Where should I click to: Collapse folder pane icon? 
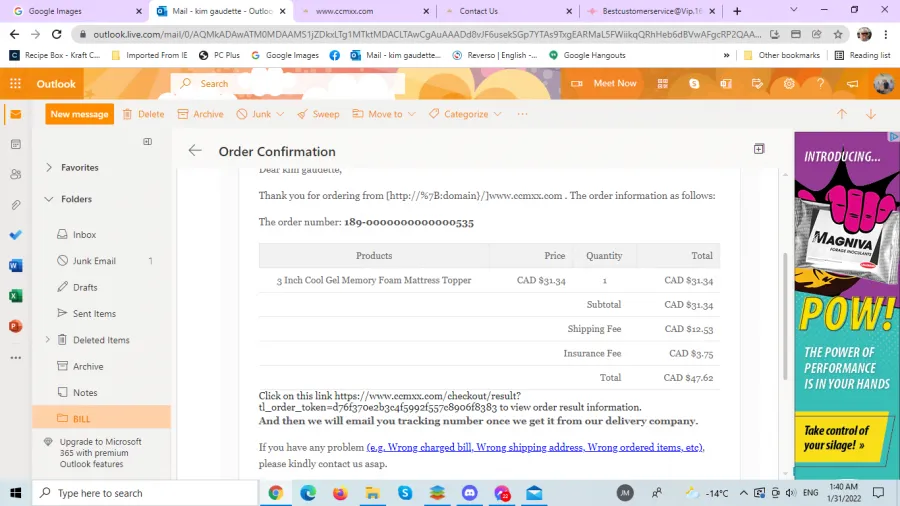tap(148, 142)
